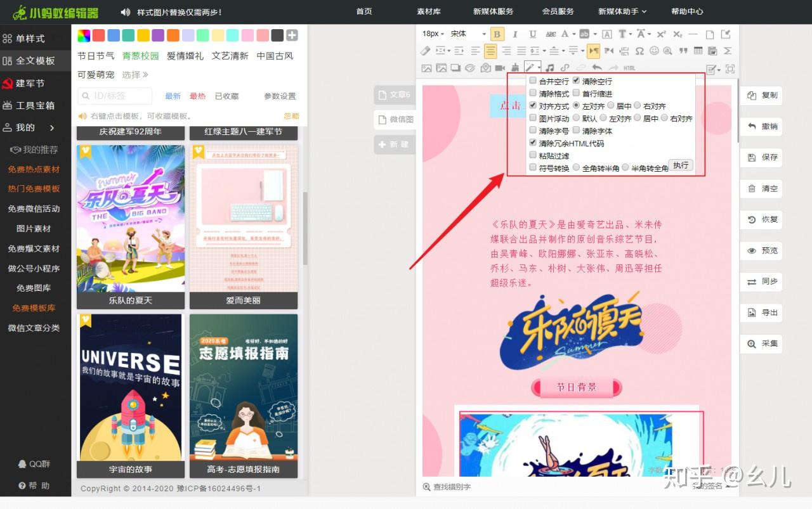Viewport: 812px width, 509px height.
Task: Focus the ID/标签 search field
Action: 115,96
